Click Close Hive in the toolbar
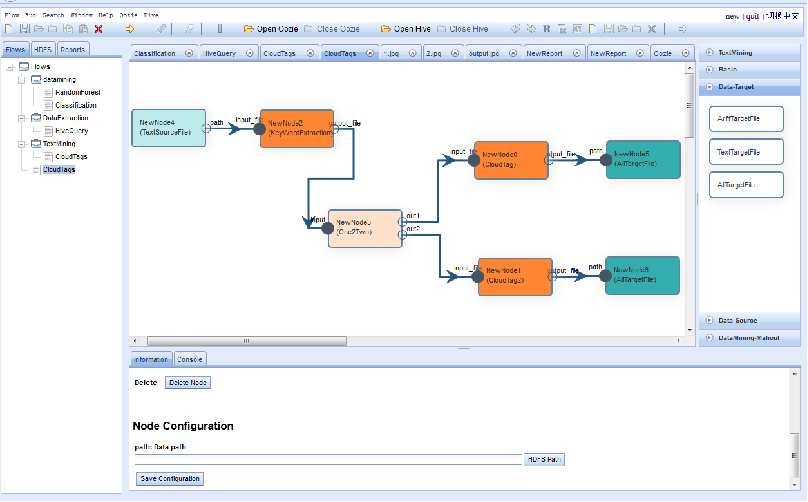The height and width of the screenshot is (502, 808). [x=462, y=29]
